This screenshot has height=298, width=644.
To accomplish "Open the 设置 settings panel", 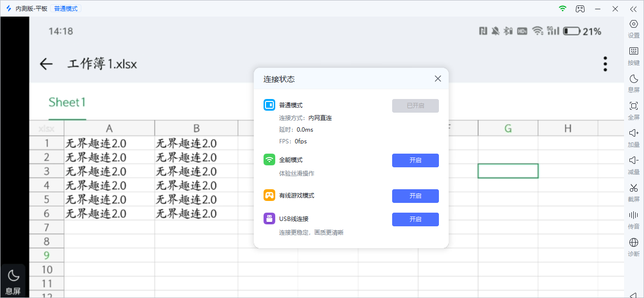I will [633, 28].
